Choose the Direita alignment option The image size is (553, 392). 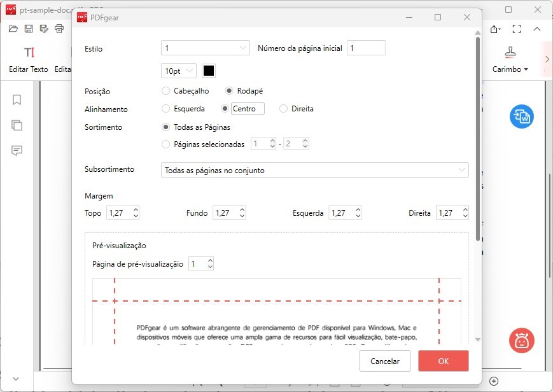pyautogui.click(x=284, y=109)
